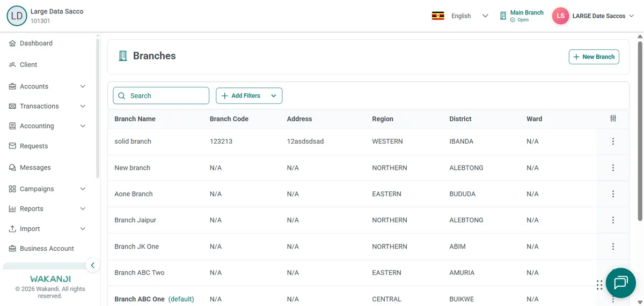Click the BUDUDA district cell
Image resolution: width=644 pixels, height=306 pixels.
coord(463,194)
